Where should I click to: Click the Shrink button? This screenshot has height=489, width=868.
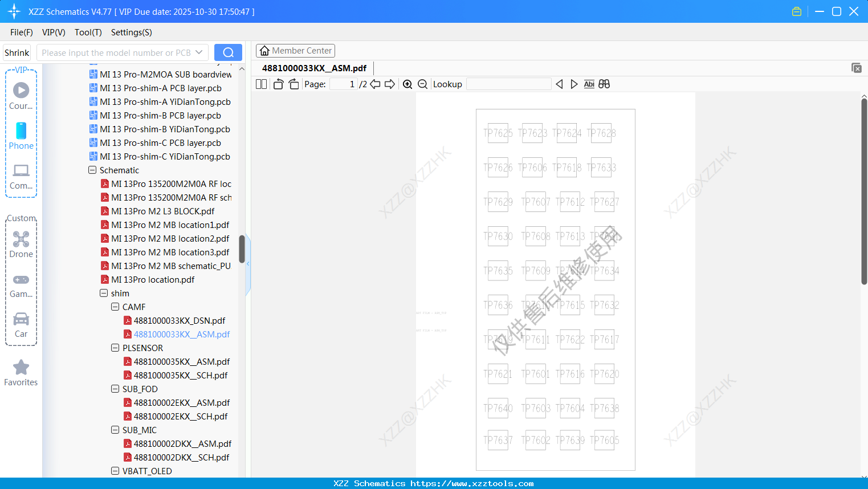[x=17, y=52]
